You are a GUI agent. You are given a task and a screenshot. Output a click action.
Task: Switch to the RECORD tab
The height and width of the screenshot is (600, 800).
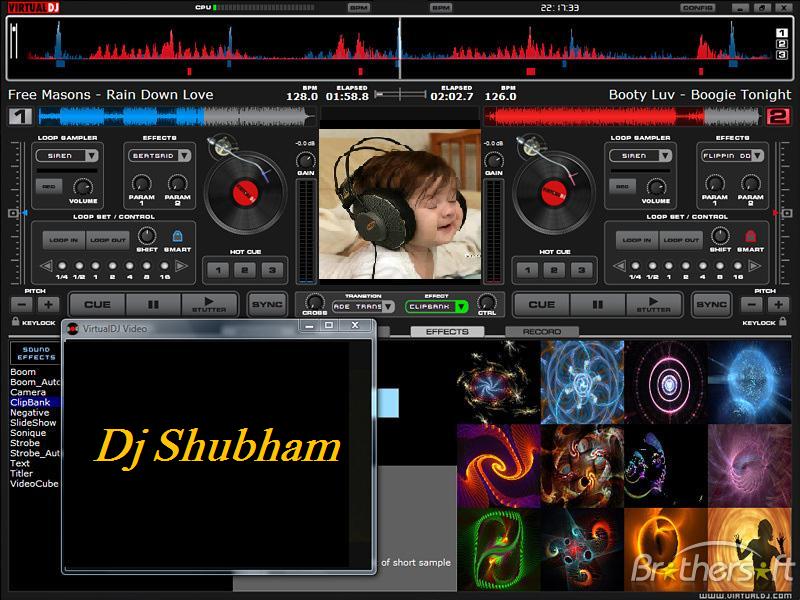(x=542, y=332)
